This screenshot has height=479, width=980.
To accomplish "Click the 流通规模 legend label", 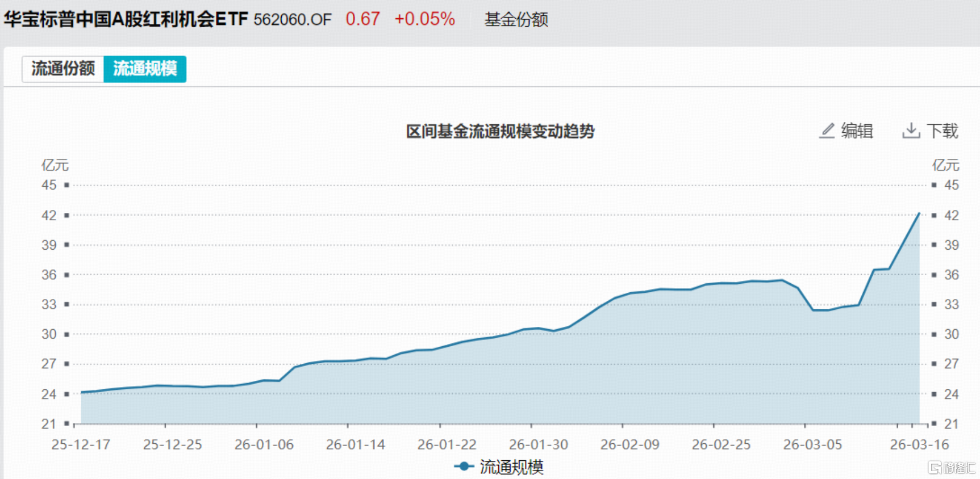I will (512, 467).
